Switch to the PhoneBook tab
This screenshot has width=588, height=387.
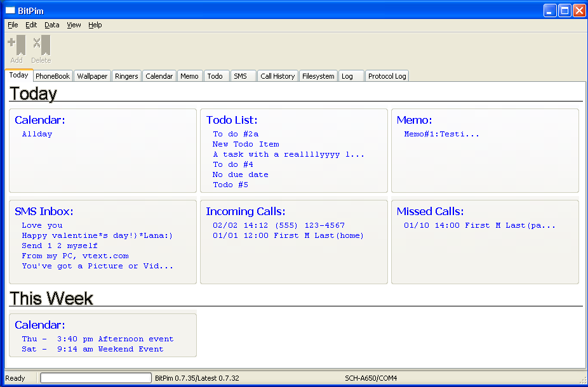pyautogui.click(x=53, y=76)
